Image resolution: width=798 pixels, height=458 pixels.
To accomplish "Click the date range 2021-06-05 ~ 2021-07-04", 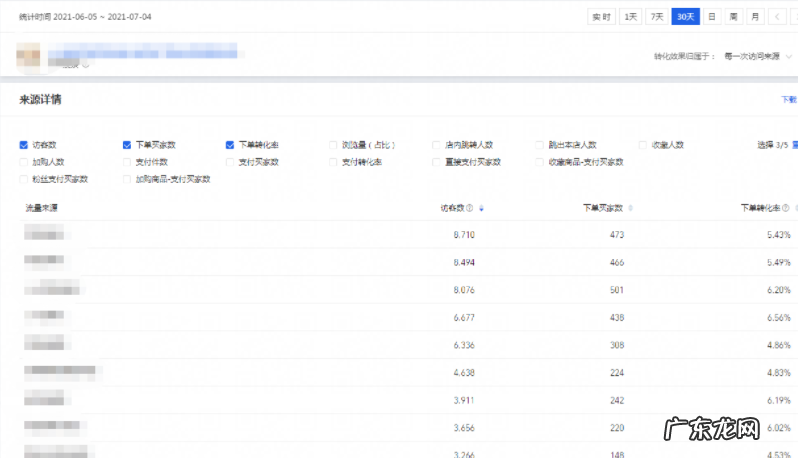I will [102, 17].
